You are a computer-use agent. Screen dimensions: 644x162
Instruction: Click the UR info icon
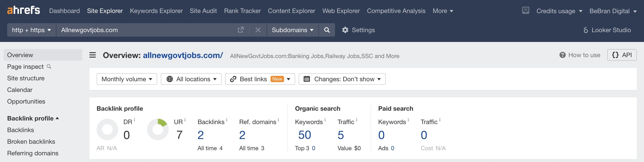tap(185, 120)
